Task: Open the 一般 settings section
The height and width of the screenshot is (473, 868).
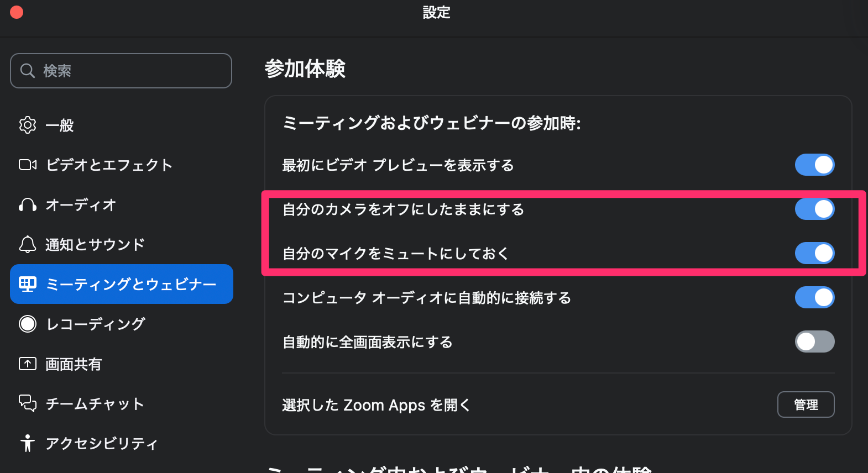Action: pyautogui.click(x=60, y=125)
